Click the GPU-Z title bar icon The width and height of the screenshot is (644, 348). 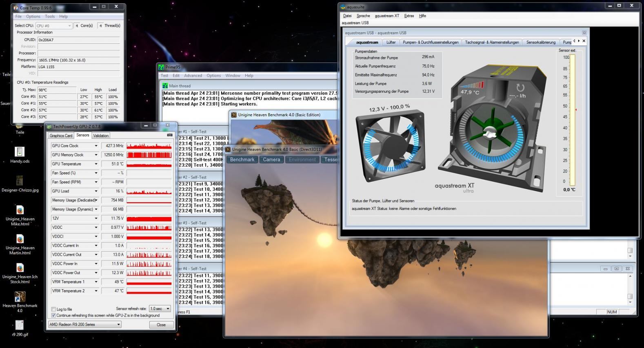point(49,127)
